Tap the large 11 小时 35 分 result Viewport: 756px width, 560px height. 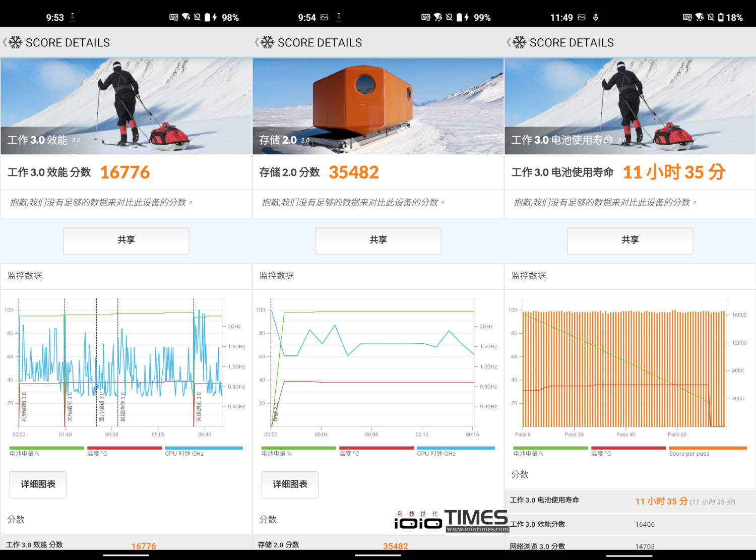coord(674,172)
